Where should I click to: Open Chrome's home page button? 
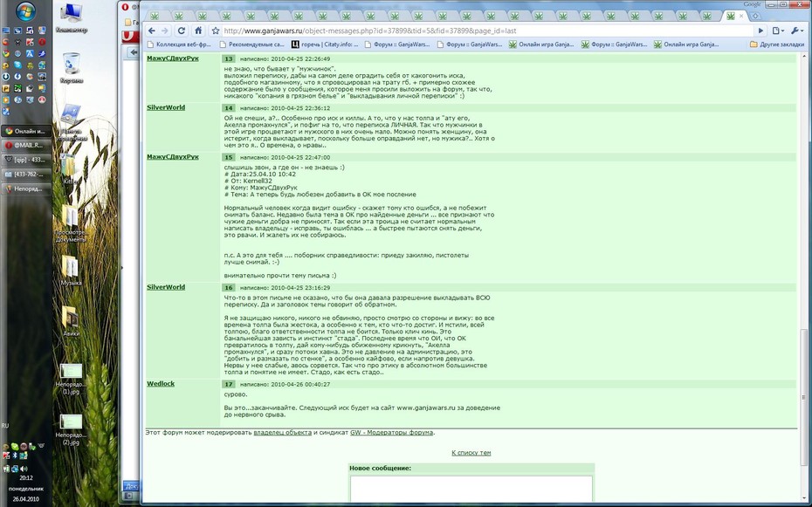click(x=198, y=31)
